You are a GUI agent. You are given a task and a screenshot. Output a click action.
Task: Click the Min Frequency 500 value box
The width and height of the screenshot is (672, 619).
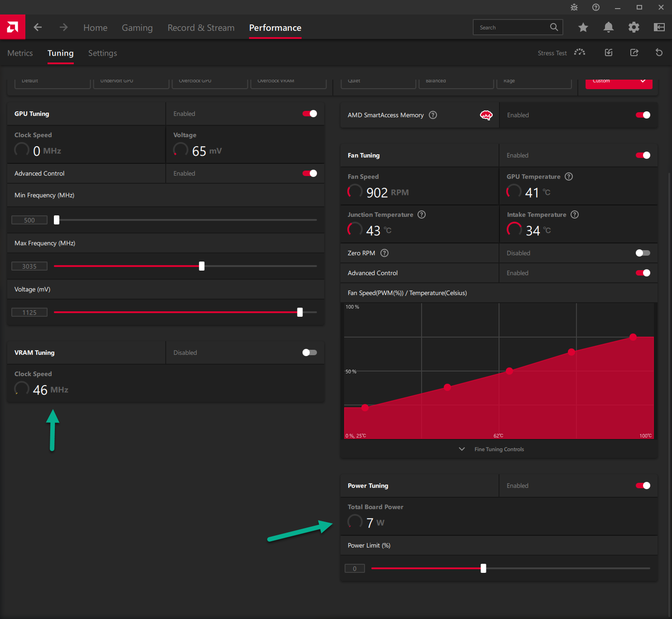[x=29, y=220]
